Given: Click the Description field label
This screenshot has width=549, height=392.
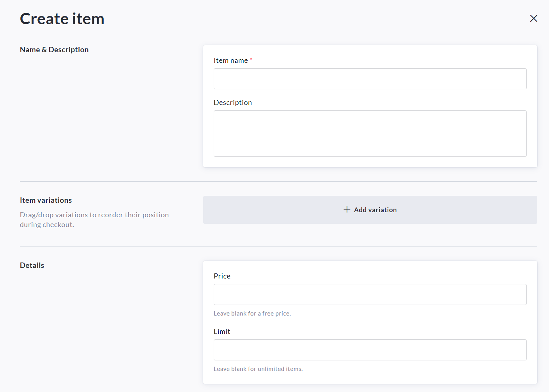Looking at the screenshot, I should tap(232, 103).
